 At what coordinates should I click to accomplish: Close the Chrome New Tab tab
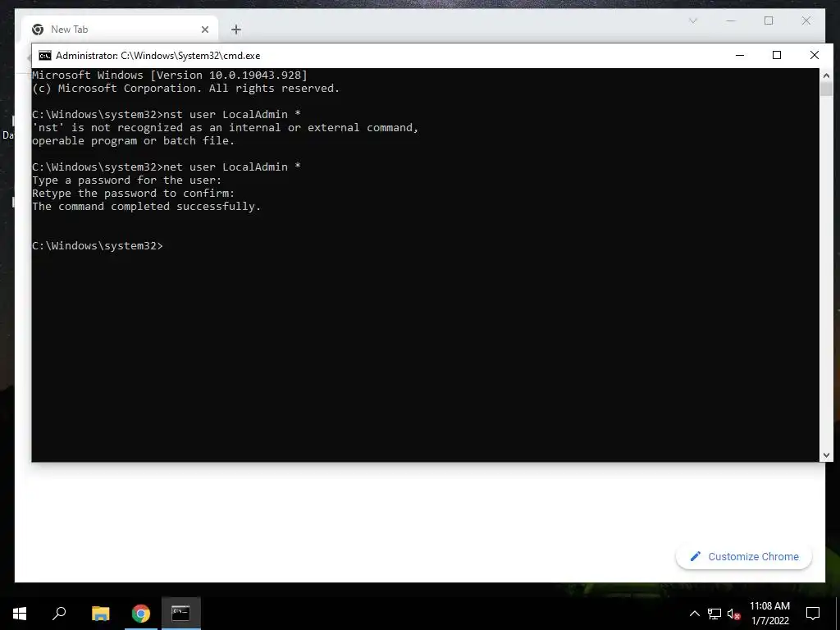tap(204, 30)
